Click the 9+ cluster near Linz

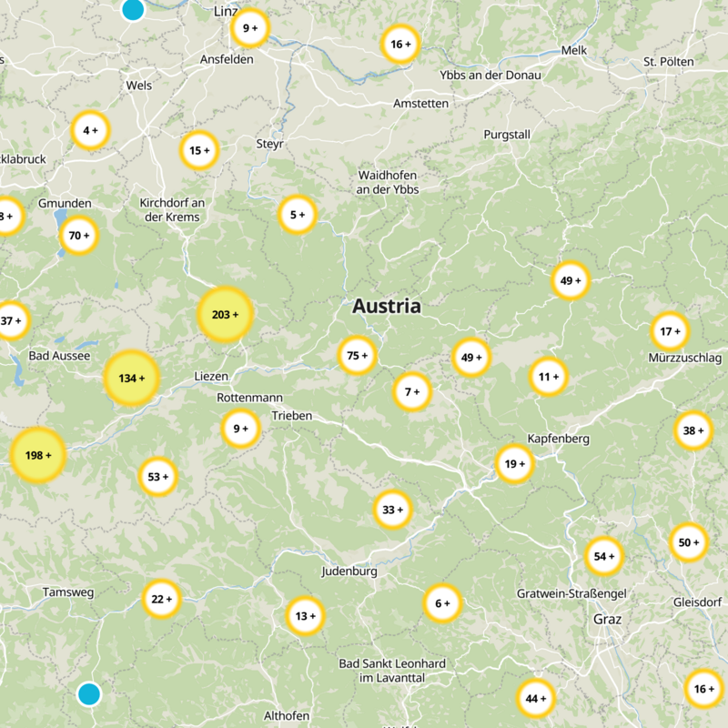pos(249,28)
